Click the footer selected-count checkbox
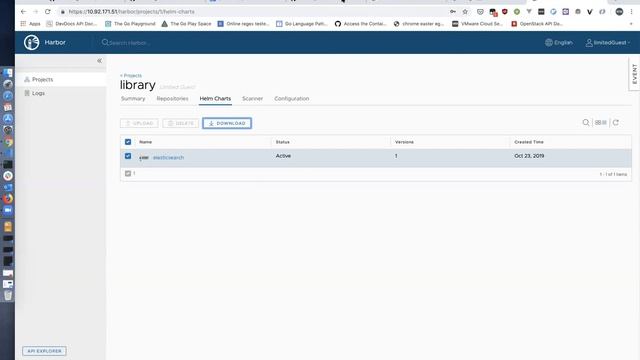This screenshot has width=640, height=360. [128, 173]
